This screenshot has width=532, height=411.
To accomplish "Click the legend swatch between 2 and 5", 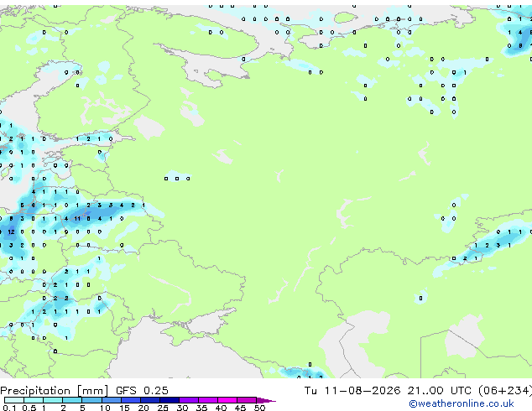I will point(72,400).
